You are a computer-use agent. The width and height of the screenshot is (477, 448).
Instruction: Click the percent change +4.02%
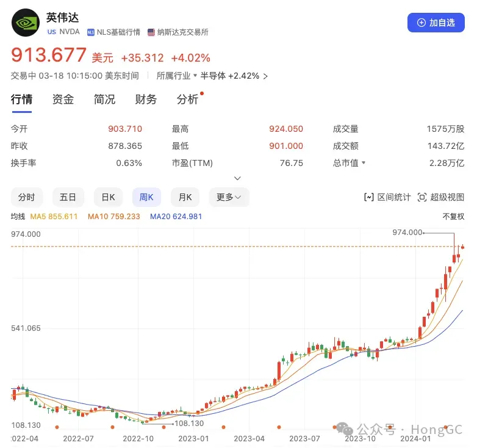pyautogui.click(x=191, y=58)
